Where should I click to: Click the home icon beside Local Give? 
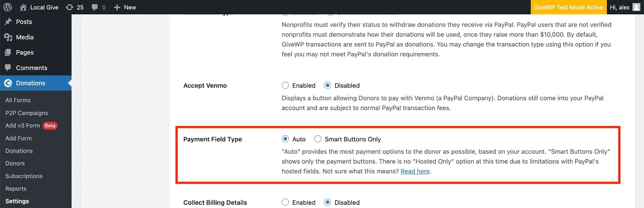point(23,7)
